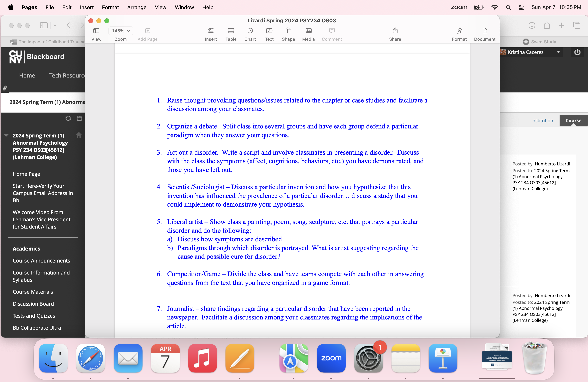The image size is (588, 382).
Task: Click the Add Page toolbar button
Action: [x=147, y=34]
